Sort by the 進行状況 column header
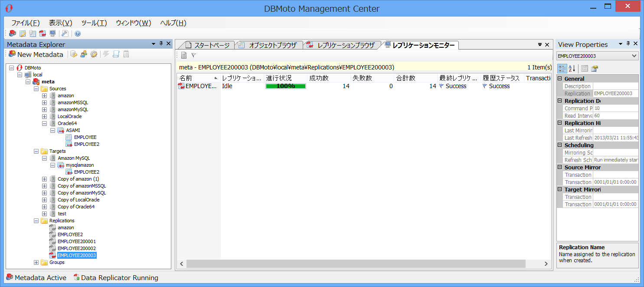This screenshot has width=644, height=287. [x=285, y=78]
